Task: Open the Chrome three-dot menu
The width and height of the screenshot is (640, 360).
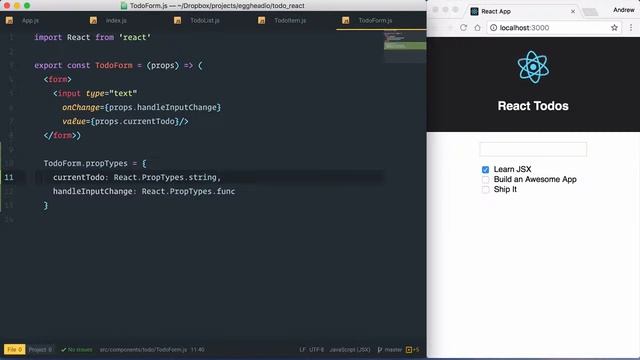Action: point(631,27)
